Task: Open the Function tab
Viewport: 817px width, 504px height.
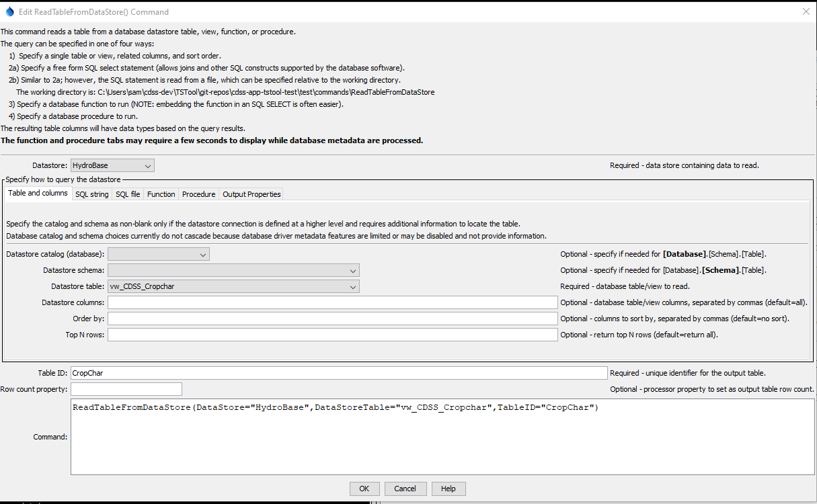Action: [161, 194]
